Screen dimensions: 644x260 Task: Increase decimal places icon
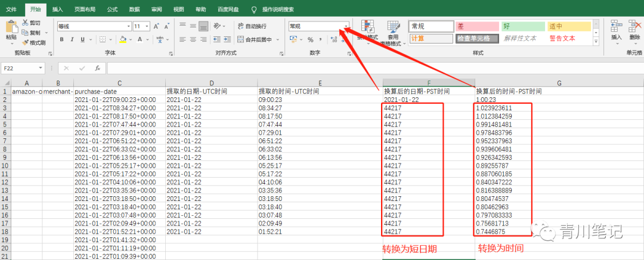pyautogui.click(x=333, y=39)
